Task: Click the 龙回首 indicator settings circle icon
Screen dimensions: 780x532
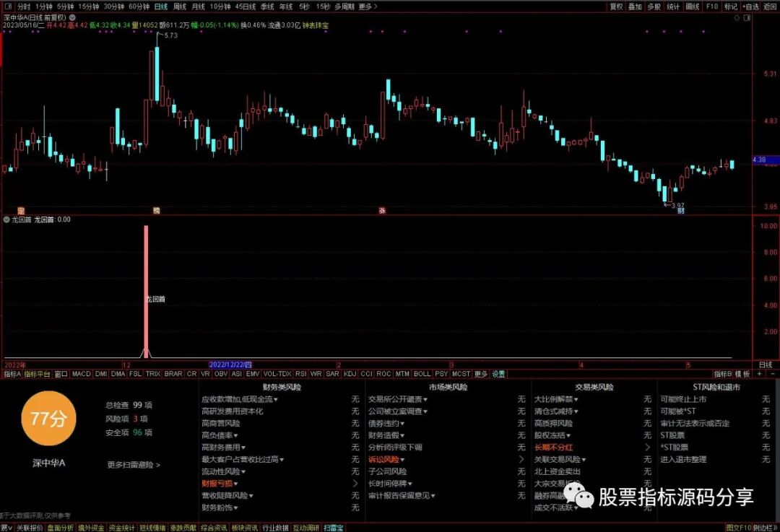Action: (x=6, y=219)
